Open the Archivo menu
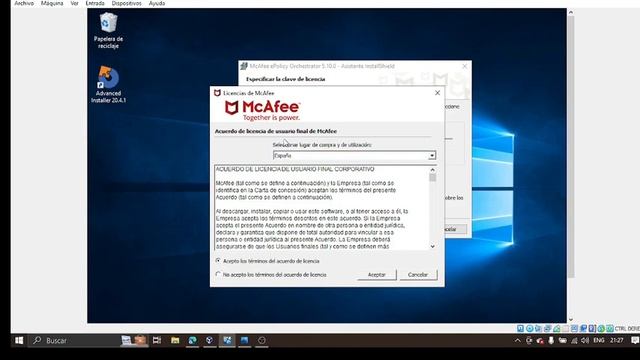 pyautogui.click(x=24, y=3)
